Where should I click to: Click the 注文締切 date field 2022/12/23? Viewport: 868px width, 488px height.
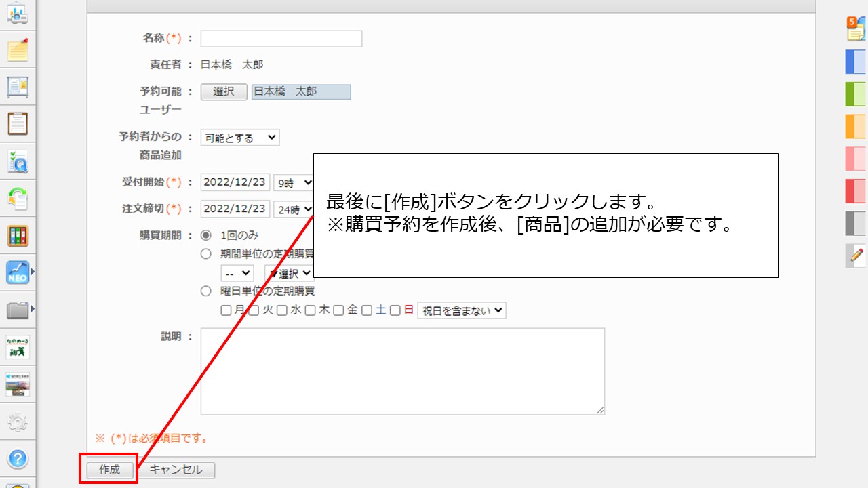(235, 209)
